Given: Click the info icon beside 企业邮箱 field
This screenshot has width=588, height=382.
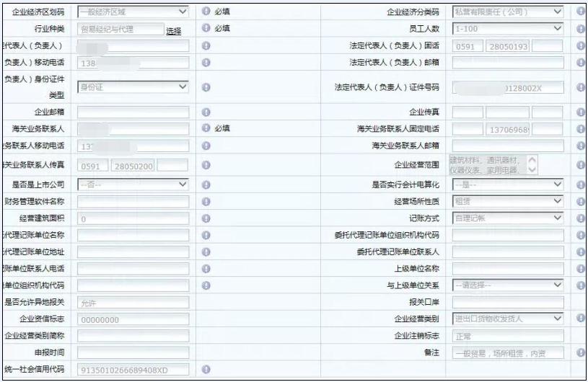Looking at the screenshot, I should pyautogui.click(x=206, y=112).
